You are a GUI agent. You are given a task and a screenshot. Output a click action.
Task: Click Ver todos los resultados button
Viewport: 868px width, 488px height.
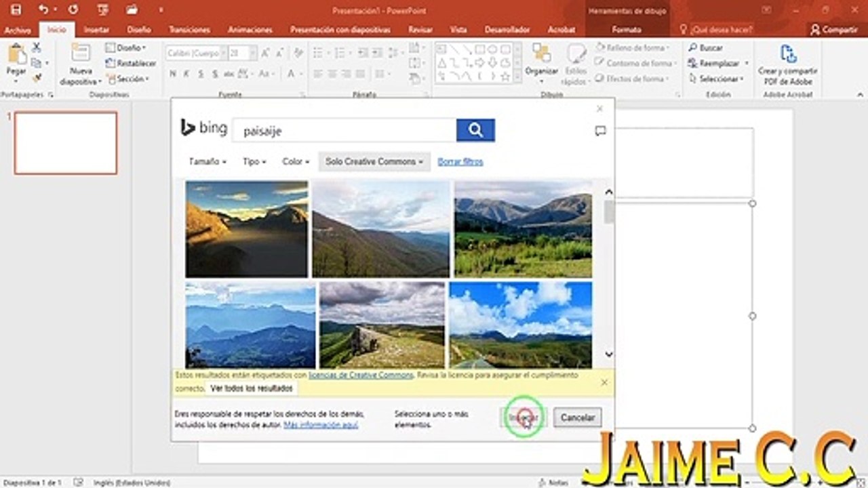252,388
